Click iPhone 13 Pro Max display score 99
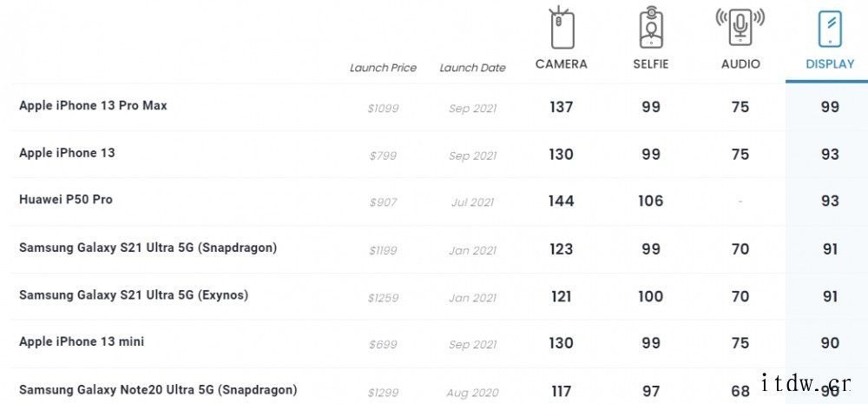 click(x=830, y=106)
